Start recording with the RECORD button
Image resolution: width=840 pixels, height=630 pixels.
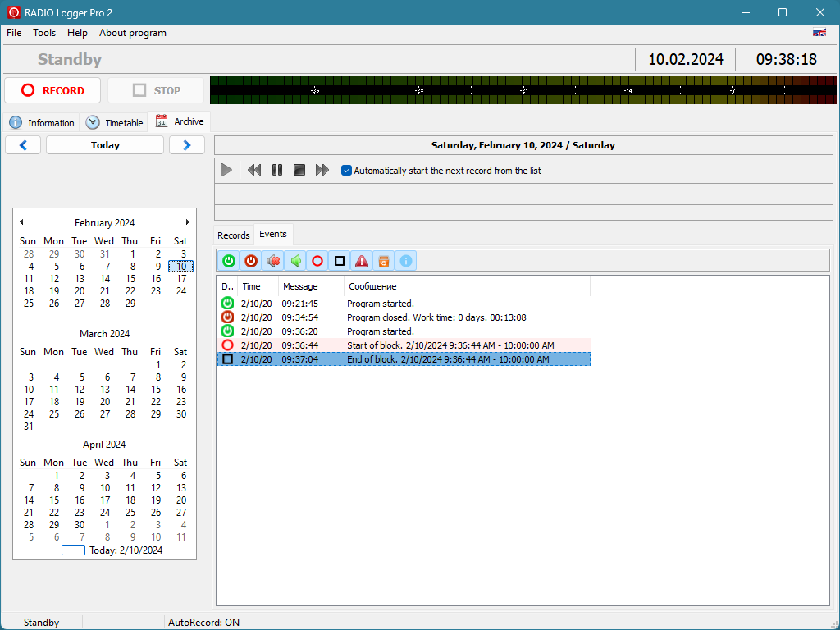[x=52, y=90]
